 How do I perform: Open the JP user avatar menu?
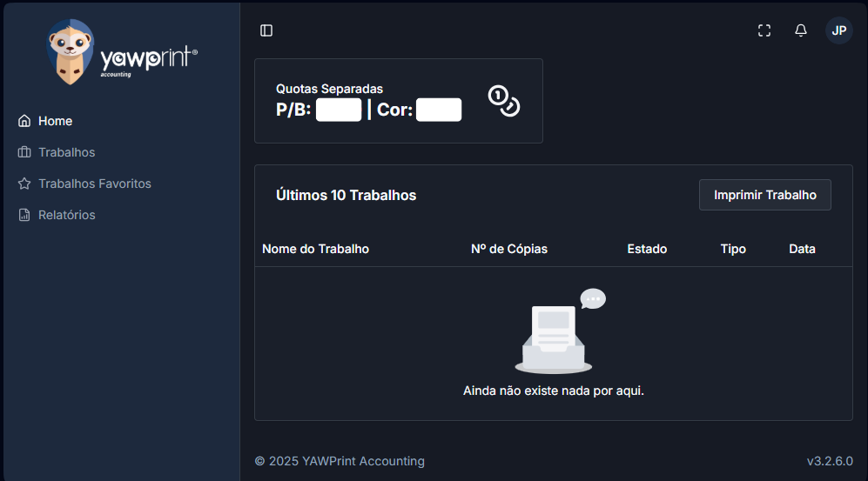click(838, 30)
